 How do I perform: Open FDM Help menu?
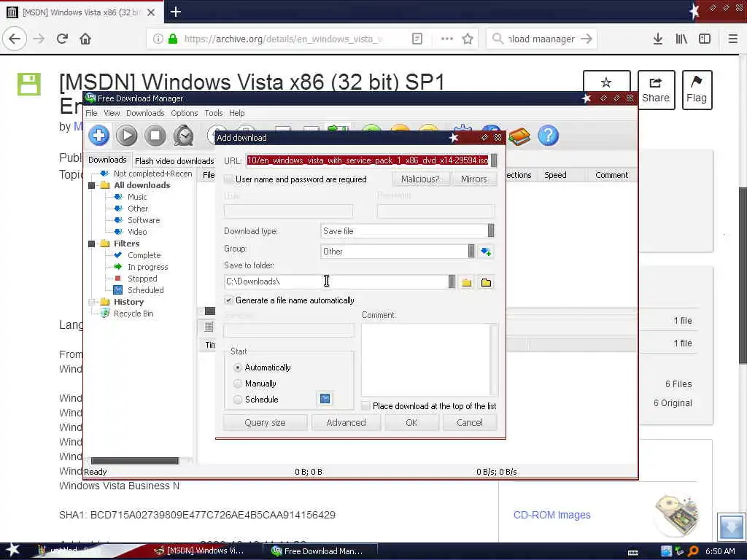[237, 113]
